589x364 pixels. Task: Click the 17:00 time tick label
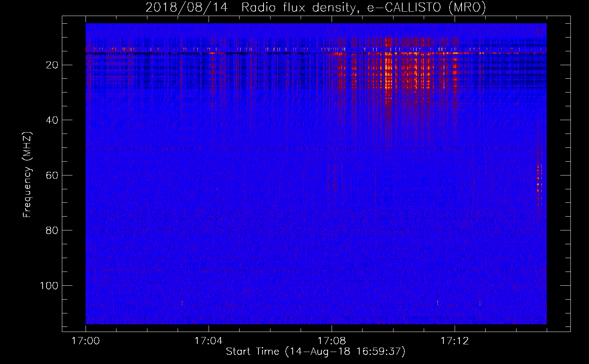pos(86,341)
